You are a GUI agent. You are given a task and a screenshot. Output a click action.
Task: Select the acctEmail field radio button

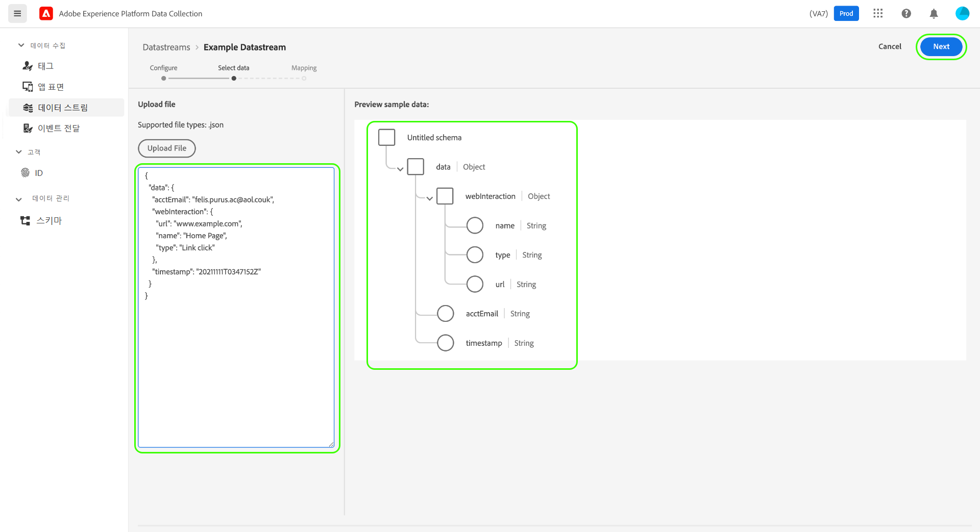445,313
